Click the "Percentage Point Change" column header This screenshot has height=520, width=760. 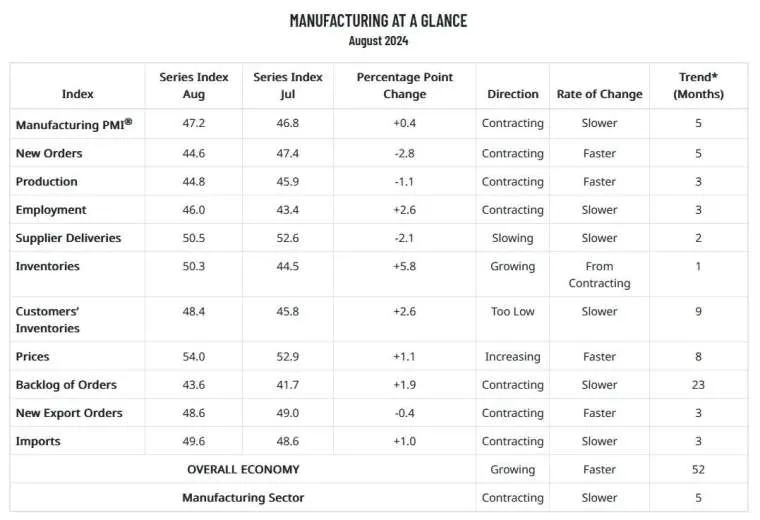(404, 85)
